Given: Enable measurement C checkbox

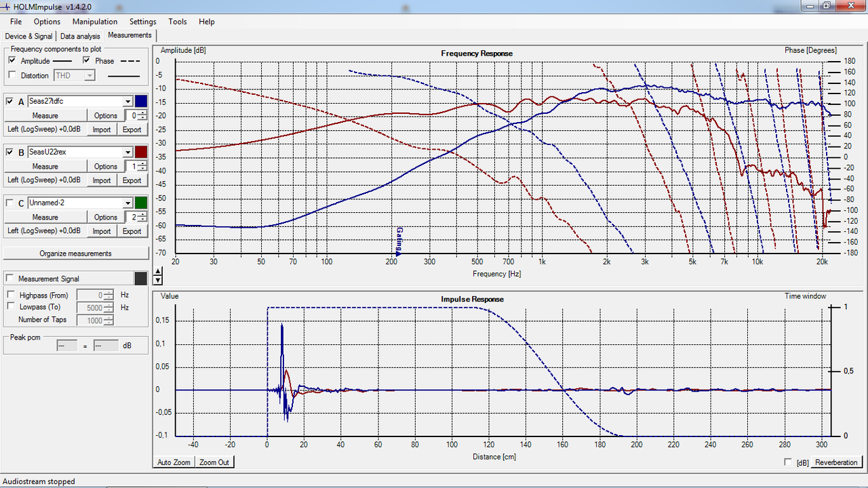Looking at the screenshot, I should click(x=9, y=203).
